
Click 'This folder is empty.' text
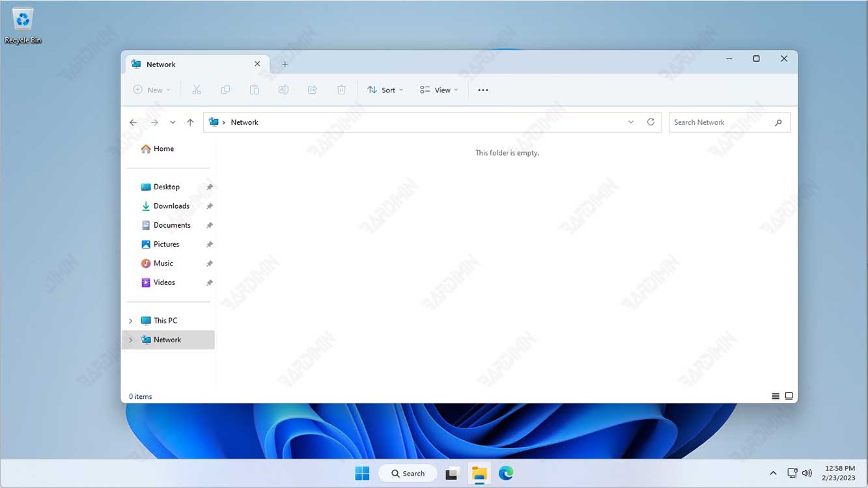pyautogui.click(x=507, y=153)
